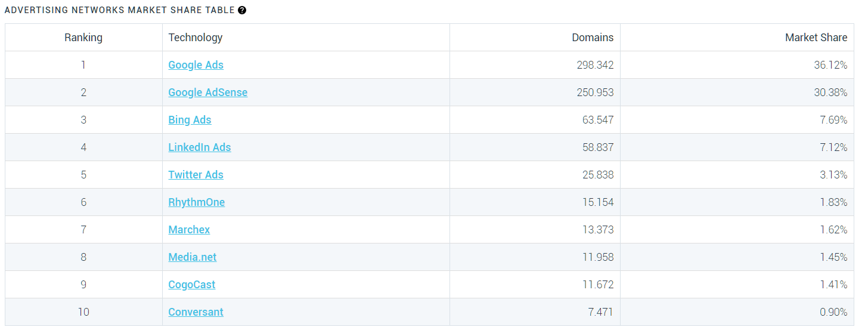
Task: Select the domains value 13.373
Action: (598, 230)
